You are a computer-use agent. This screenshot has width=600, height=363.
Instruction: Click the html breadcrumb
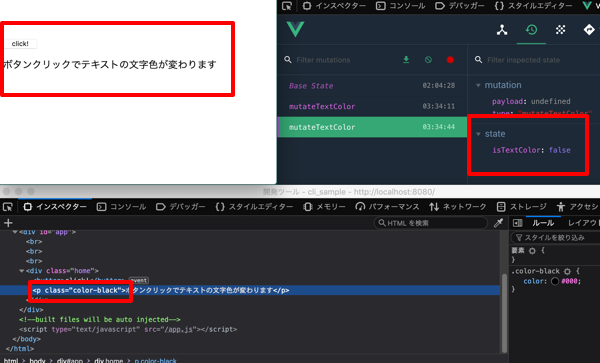[11, 360]
